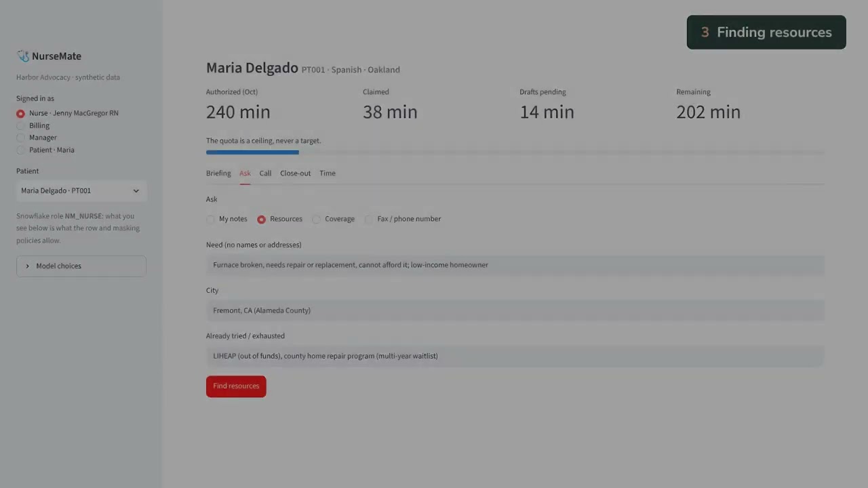Switch to the Call tab
Image resolution: width=868 pixels, height=488 pixels.
(x=265, y=174)
